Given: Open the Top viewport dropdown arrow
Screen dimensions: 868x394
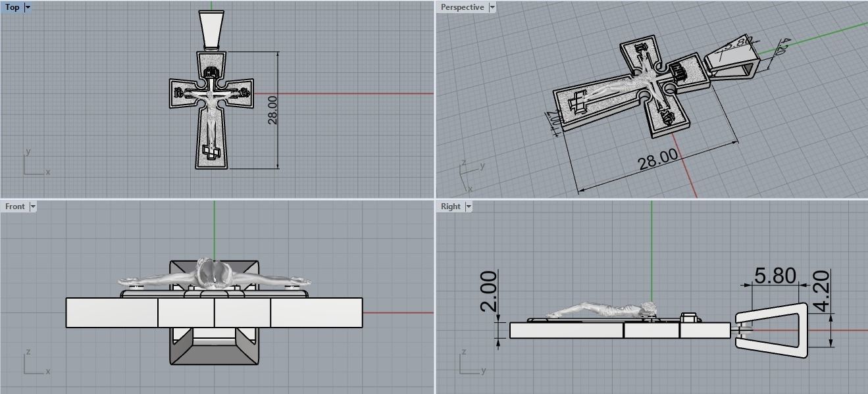Looking at the screenshot, I should [27, 7].
